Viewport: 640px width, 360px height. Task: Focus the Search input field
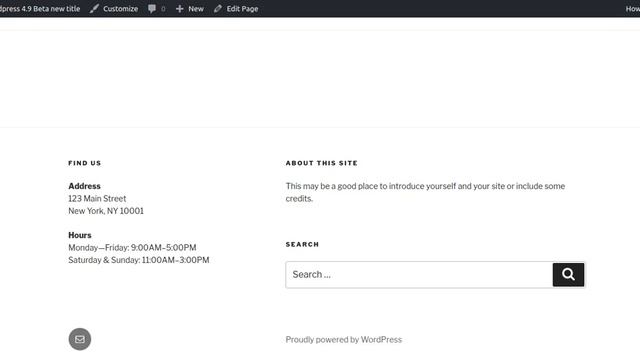pos(419,275)
